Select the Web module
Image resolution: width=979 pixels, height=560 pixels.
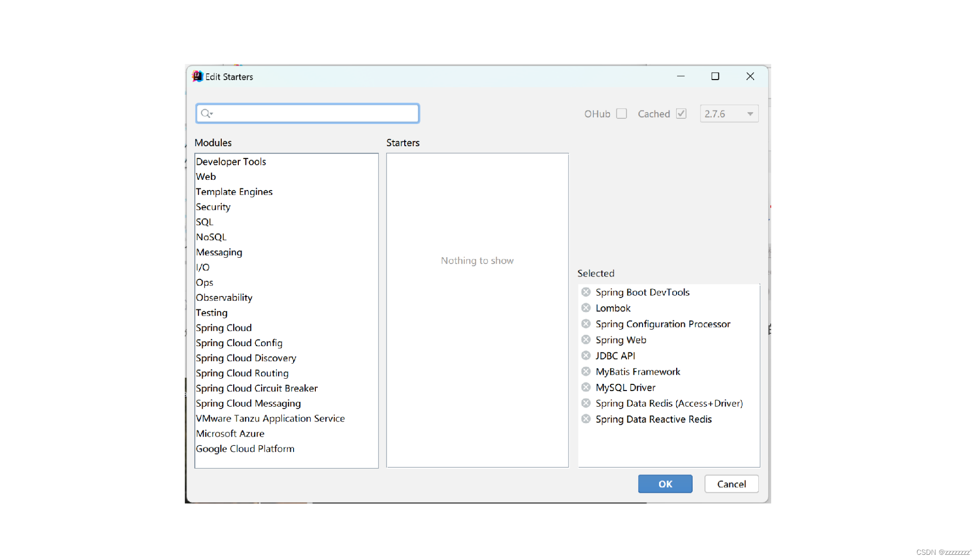click(286, 177)
